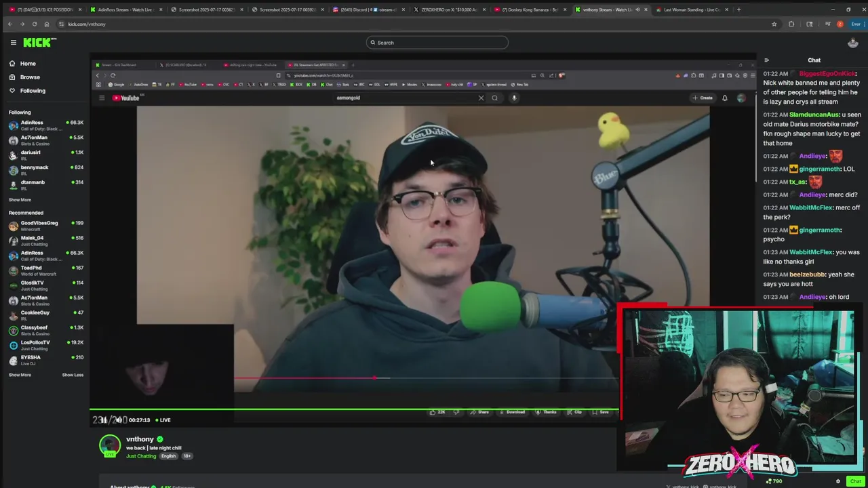Open dtanmanb channel in sidebar
Image resolution: width=868 pixels, height=488 pixels.
[46, 185]
